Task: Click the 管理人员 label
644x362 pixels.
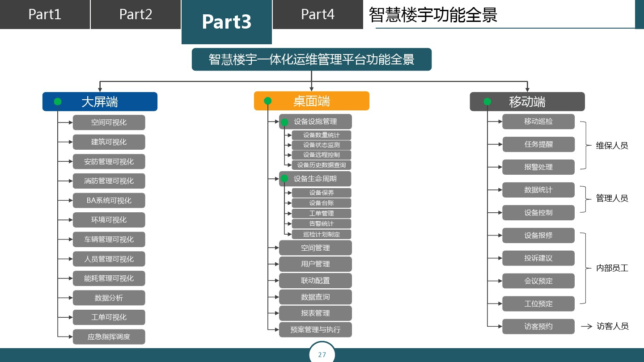Action: (612, 198)
